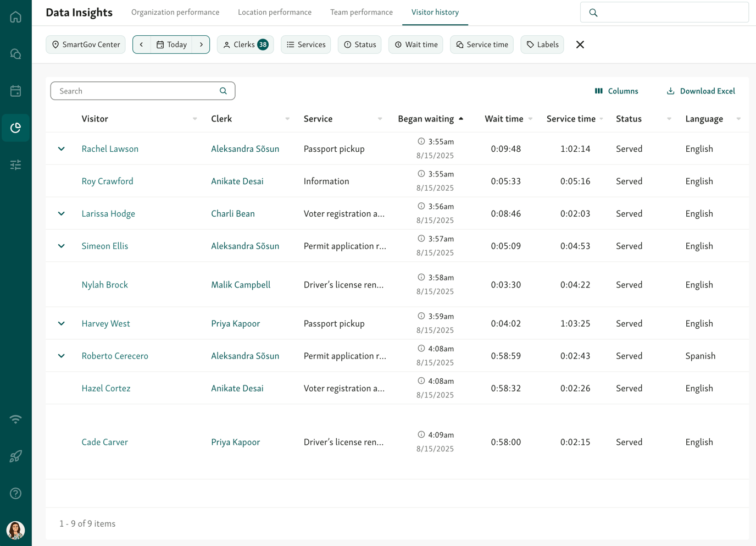Open the conversations icon in the sidebar
756x546 pixels.
15,53
